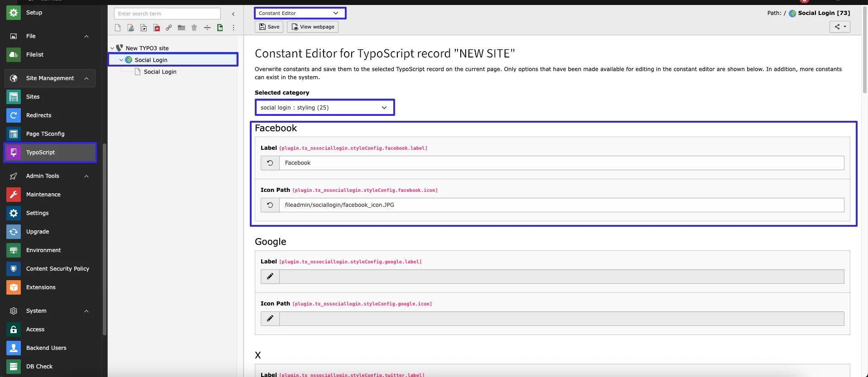Viewport: 868px width, 377px height.
Task: Collapse the Admin Tools module group
Action: 86,176
